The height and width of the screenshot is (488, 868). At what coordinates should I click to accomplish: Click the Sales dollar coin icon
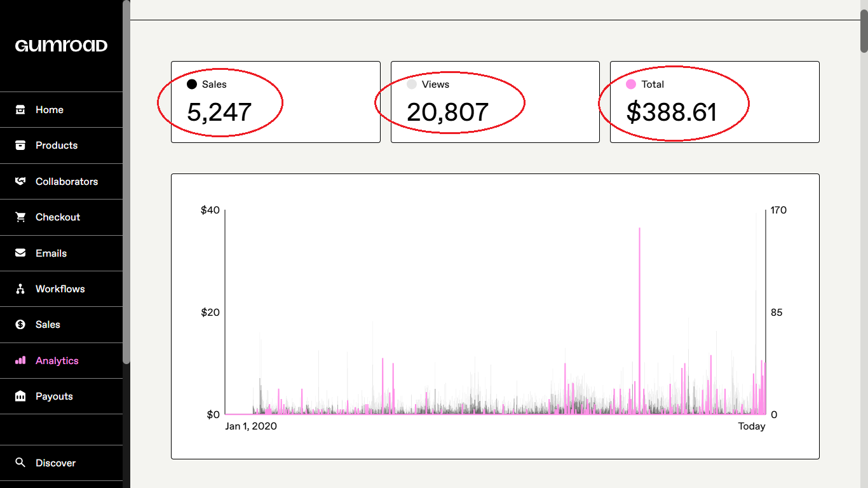[x=20, y=325]
